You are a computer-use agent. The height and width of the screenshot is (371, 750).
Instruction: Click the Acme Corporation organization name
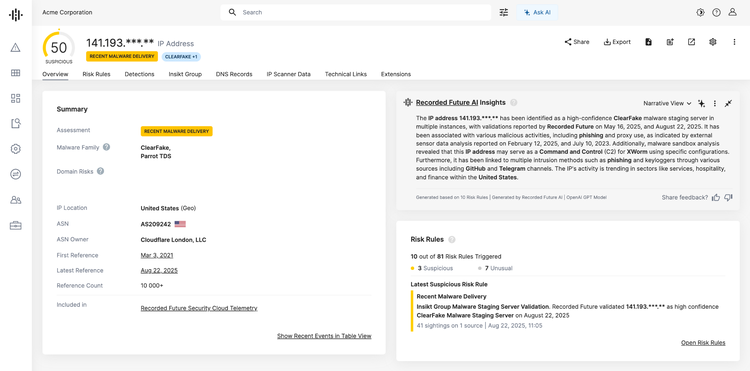click(x=67, y=12)
